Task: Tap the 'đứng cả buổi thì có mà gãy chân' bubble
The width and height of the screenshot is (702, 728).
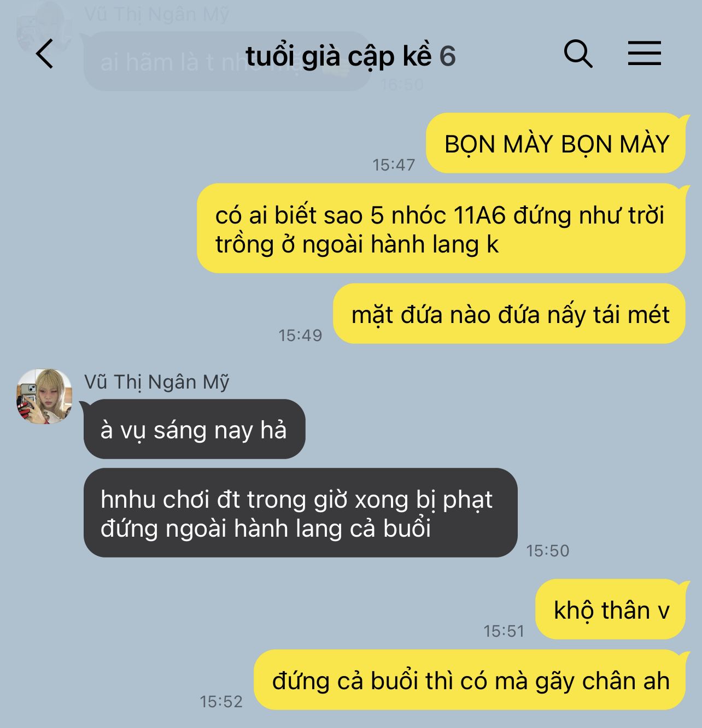Action: point(470,680)
